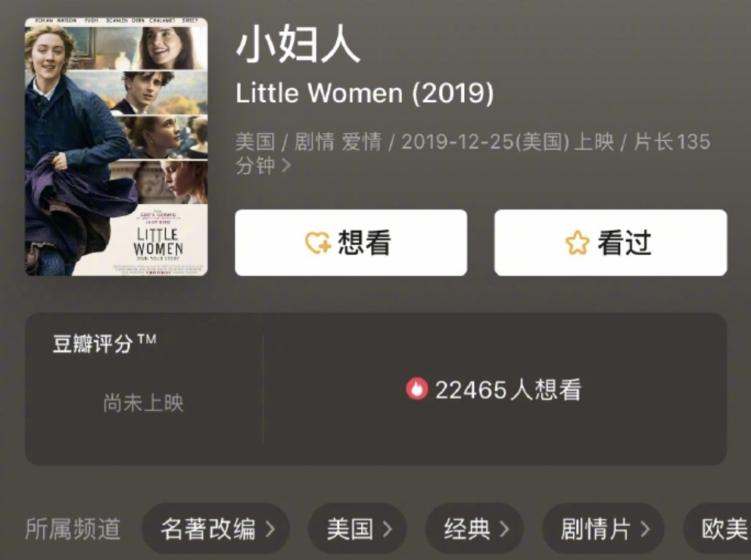Mark movie as 看过 (watched)
This screenshot has width=751, height=560.
pyautogui.click(x=611, y=243)
